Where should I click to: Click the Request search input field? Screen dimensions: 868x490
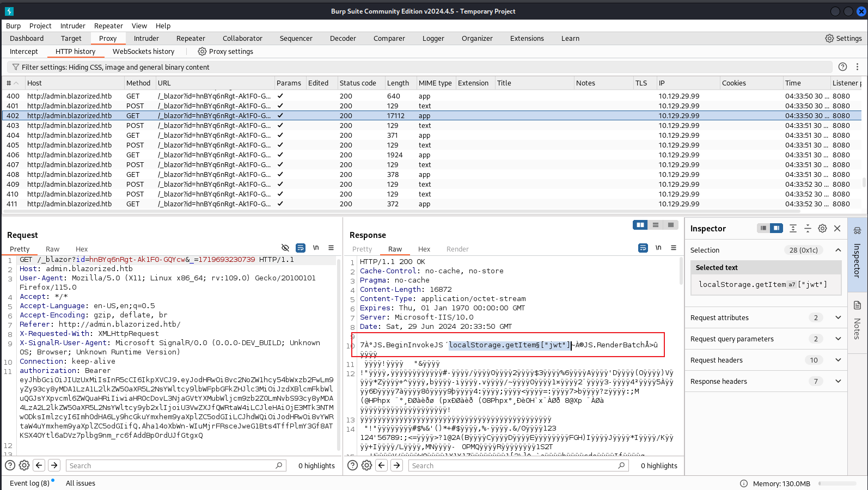coord(176,465)
